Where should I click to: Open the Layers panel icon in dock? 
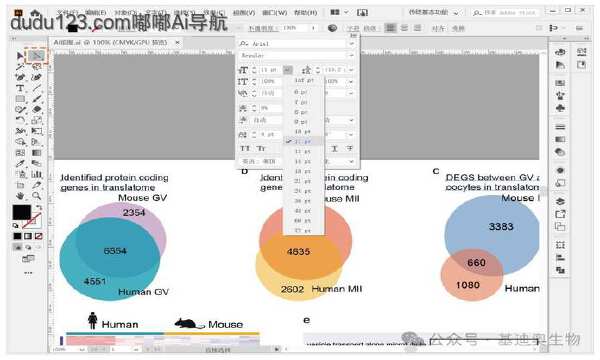[560, 202]
